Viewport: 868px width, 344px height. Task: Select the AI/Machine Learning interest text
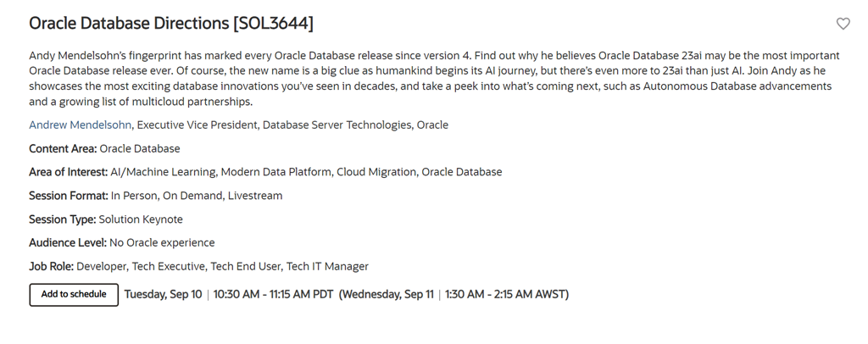coord(162,172)
